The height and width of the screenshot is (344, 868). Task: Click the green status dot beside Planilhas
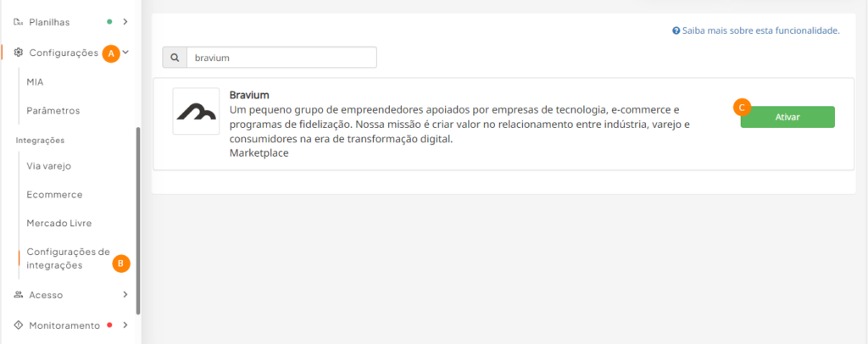(x=109, y=22)
